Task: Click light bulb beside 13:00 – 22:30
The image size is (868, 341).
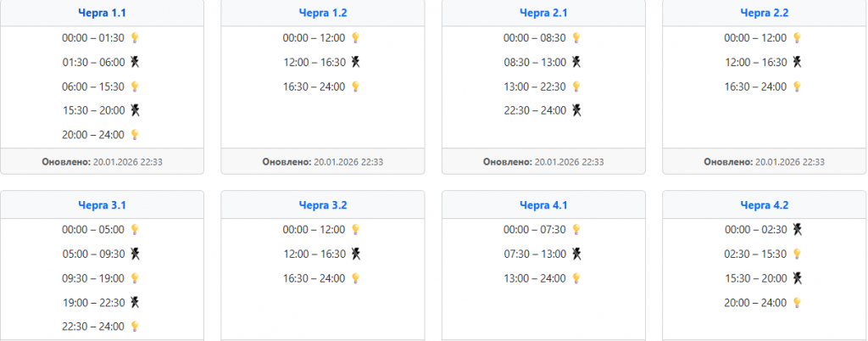Action: tap(576, 87)
